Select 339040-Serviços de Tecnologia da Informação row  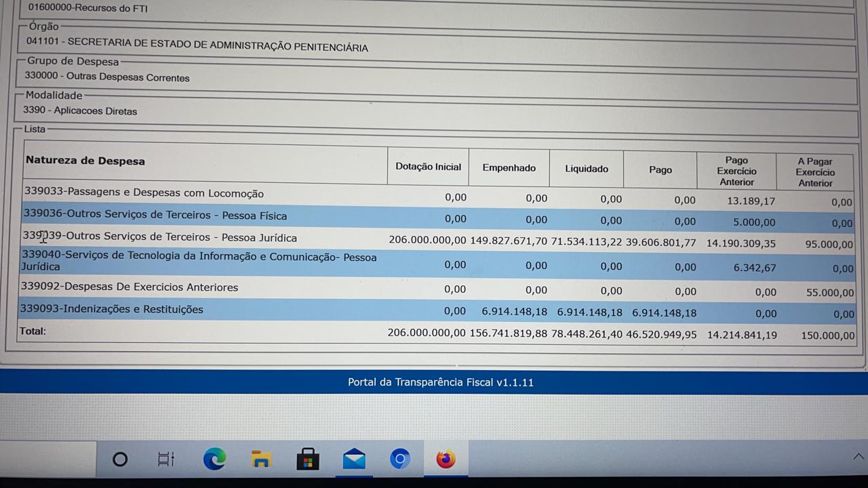[x=199, y=262]
